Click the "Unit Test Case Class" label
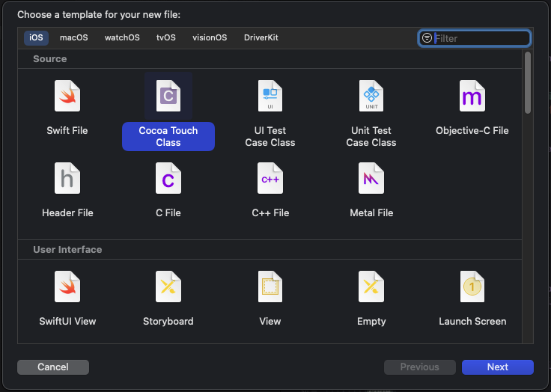The image size is (551, 392). [371, 136]
